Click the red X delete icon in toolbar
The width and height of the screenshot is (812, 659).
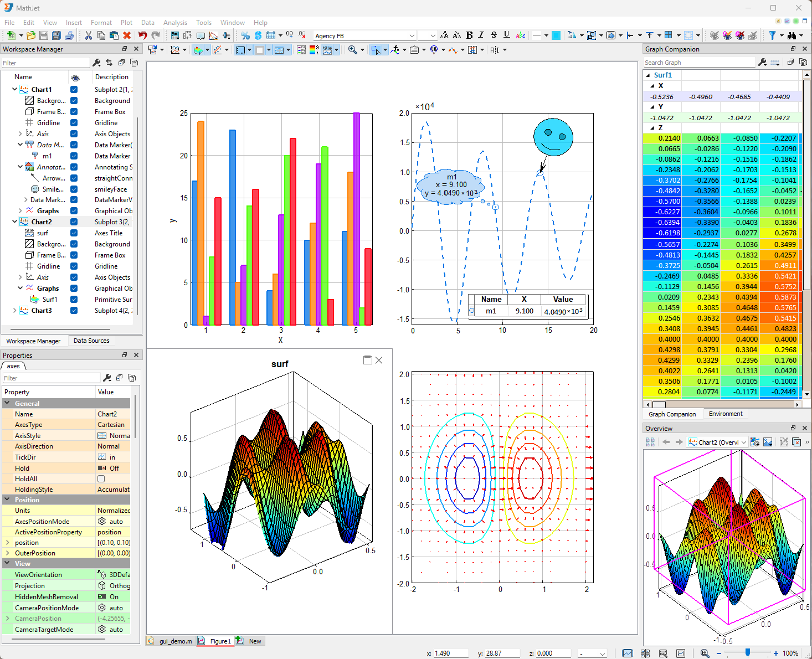tap(127, 35)
